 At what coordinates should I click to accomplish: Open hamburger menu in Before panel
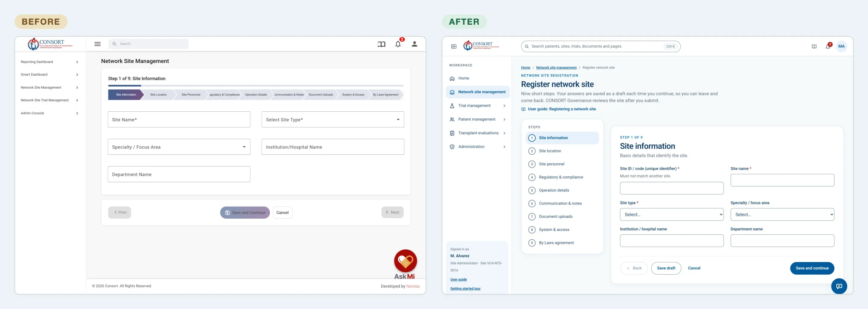click(x=97, y=44)
